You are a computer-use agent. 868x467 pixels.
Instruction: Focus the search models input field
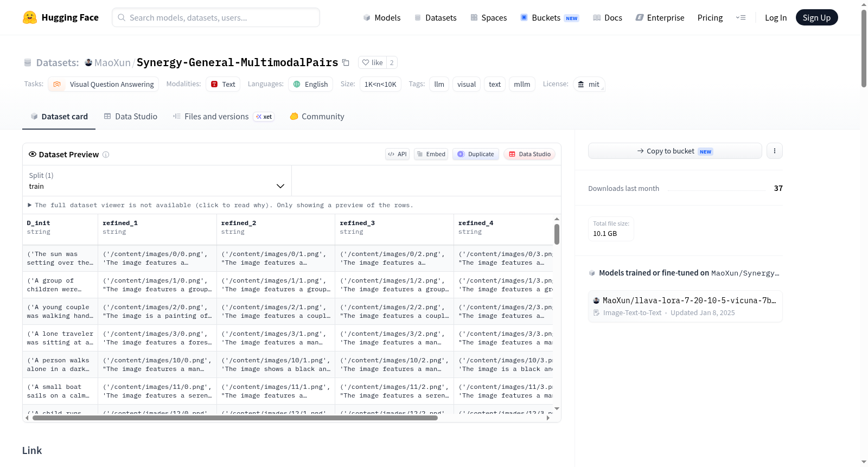point(216,17)
